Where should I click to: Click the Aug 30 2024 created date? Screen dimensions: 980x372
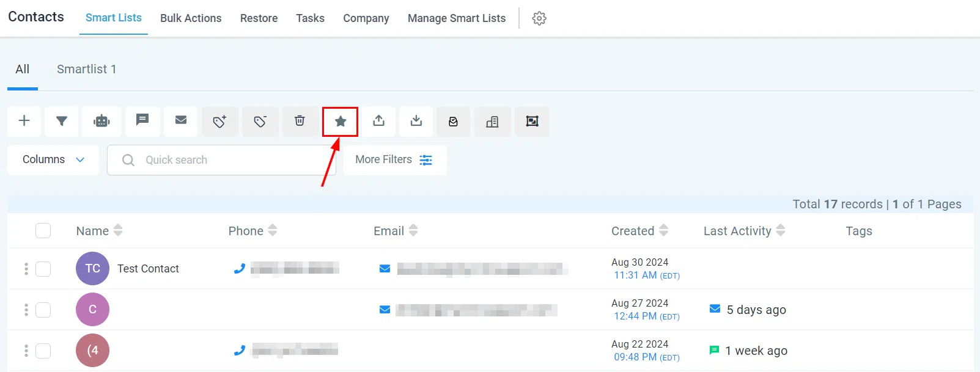pyautogui.click(x=640, y=262)
